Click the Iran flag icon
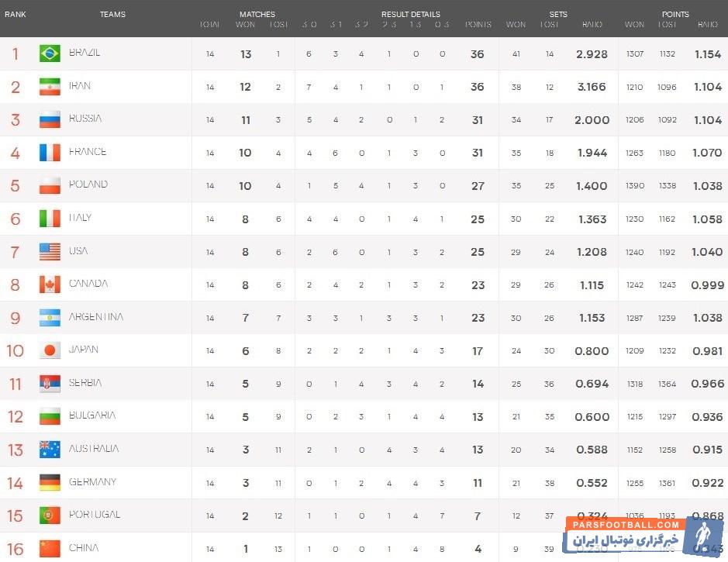Screen dimensions: 728x562 (50, 87)
